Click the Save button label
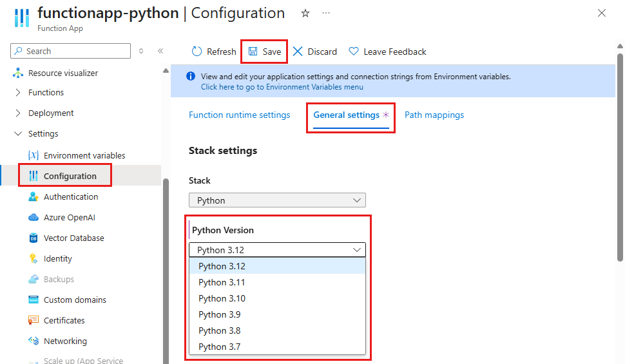Screen dimensions: 625x364 [272, 52]
